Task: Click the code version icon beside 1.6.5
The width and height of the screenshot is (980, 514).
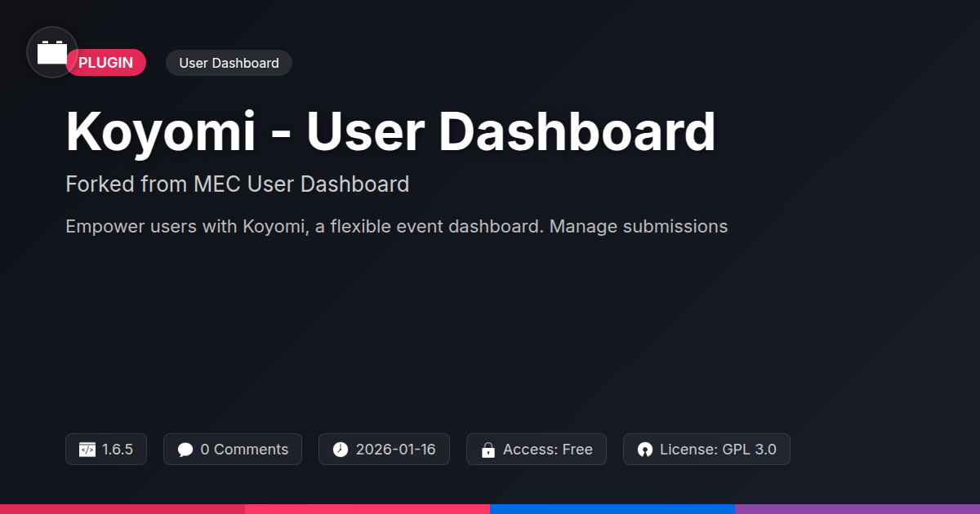Action: 87,450
